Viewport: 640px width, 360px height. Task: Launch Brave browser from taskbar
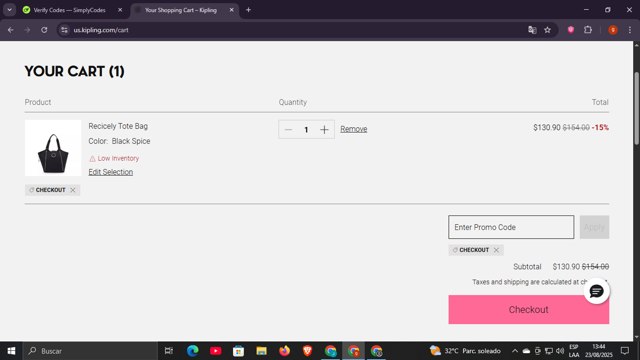[307, 351]
